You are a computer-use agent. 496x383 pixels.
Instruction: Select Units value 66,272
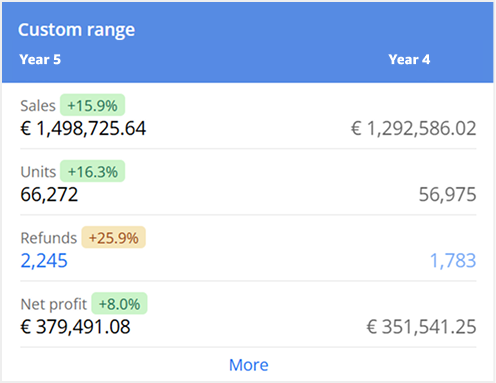pyautogui.click(x=49, y=195)
